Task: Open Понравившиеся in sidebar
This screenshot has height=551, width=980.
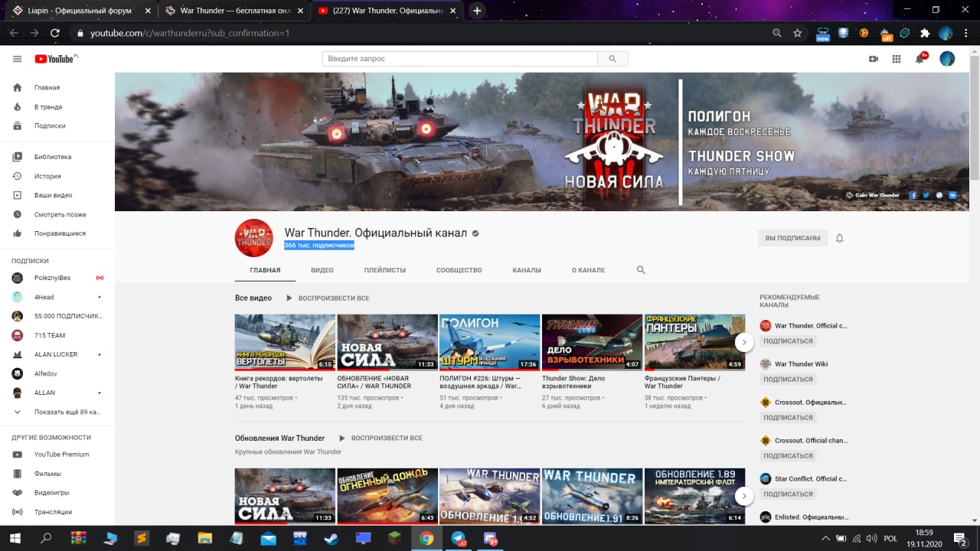Action: 57,233
